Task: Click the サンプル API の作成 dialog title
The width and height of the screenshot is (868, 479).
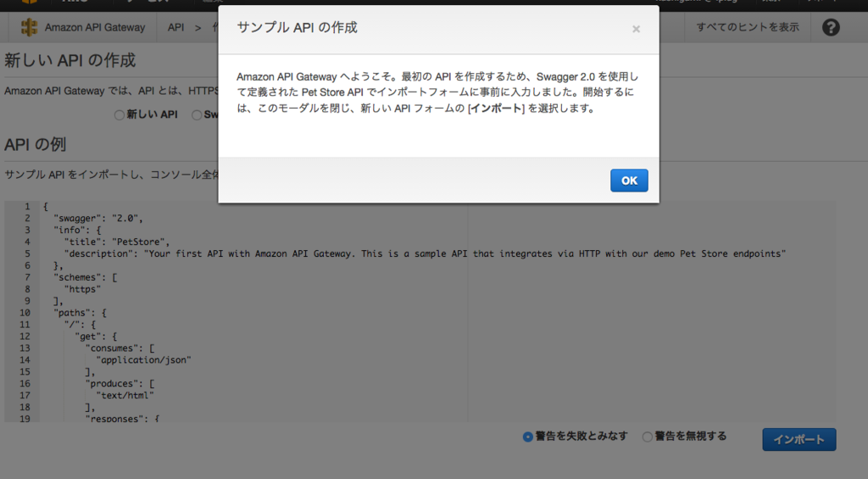Action: 297,28
